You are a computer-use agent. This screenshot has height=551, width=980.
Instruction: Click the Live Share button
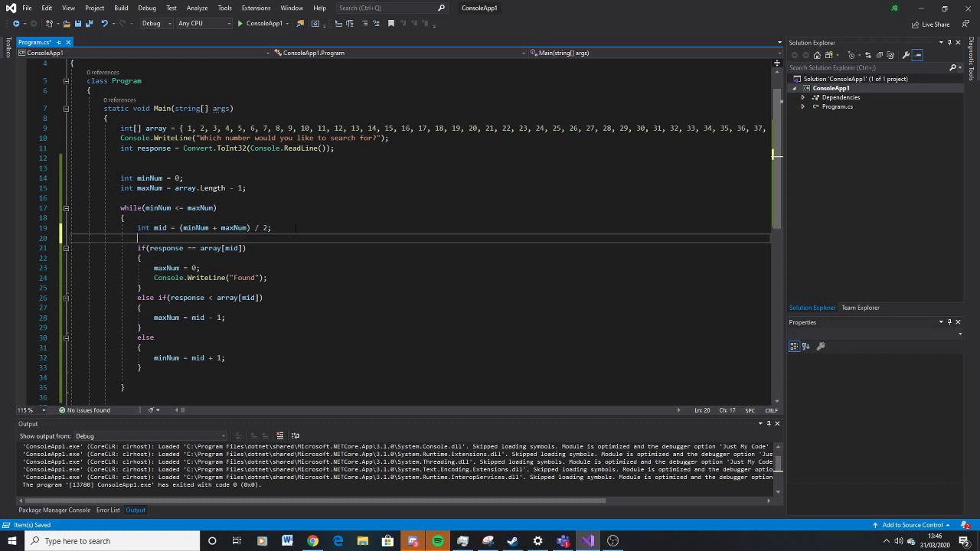pos(930,24)
